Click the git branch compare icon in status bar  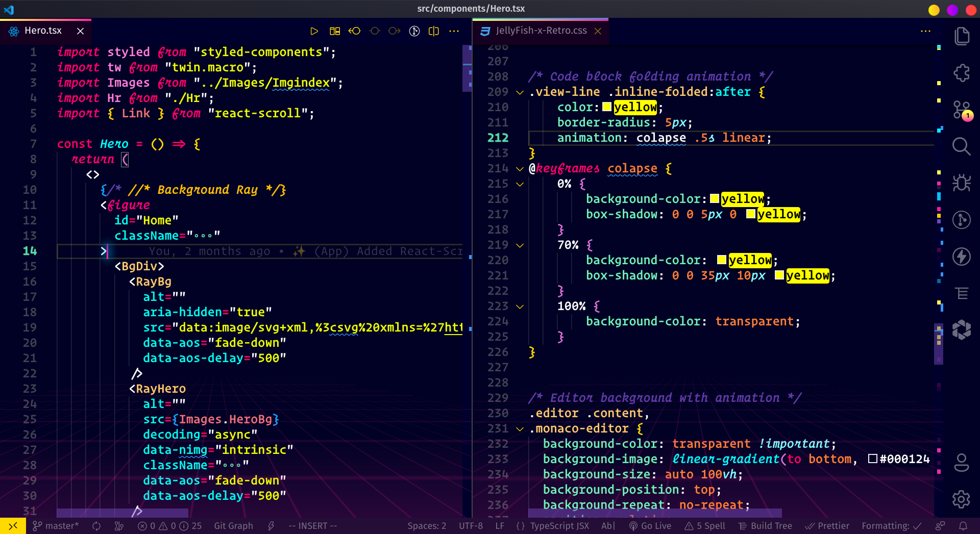[x=119, y=526]
